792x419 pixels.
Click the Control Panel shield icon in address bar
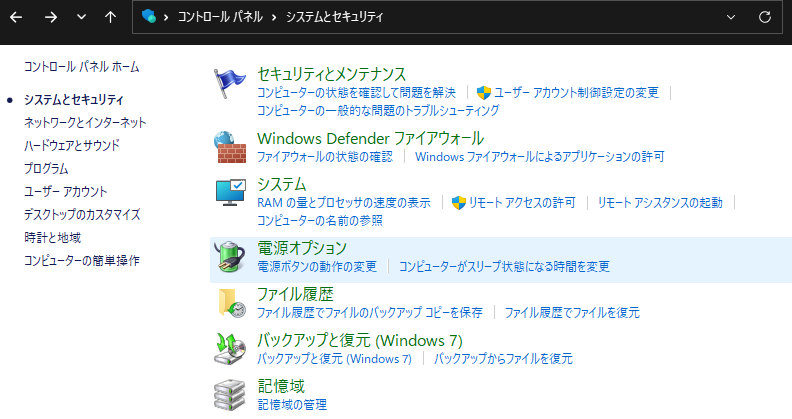[149, 17]
